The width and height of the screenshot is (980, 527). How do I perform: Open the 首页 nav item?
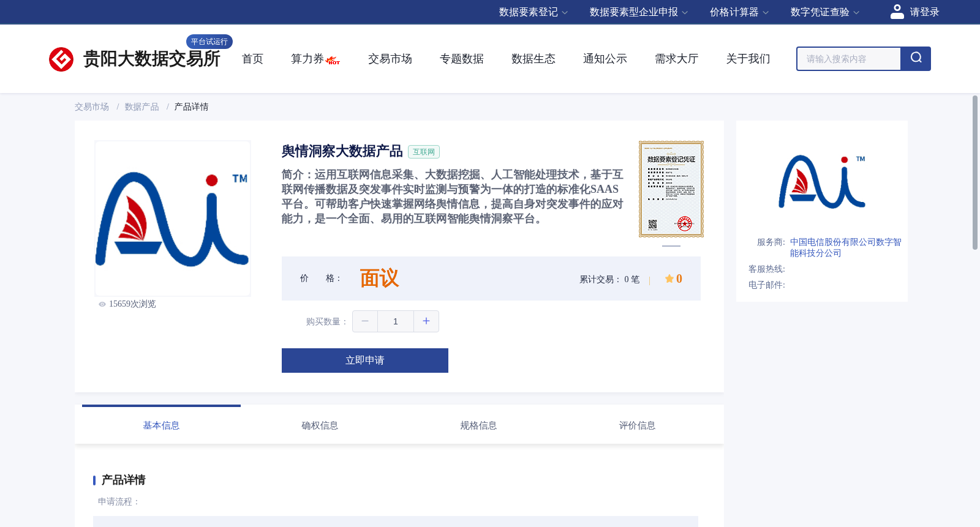[x=252, y=59]
